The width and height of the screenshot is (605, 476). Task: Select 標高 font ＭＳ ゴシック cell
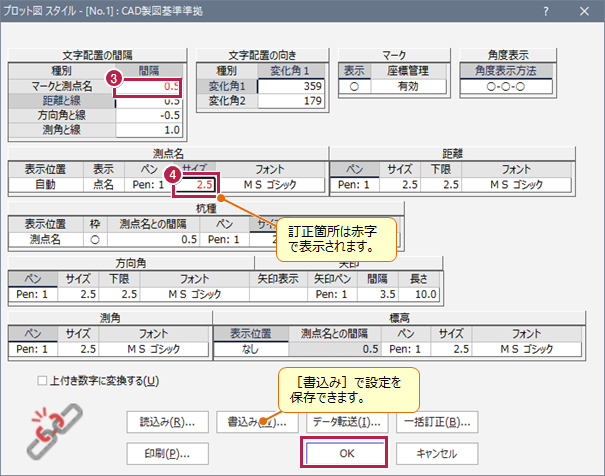526,349
